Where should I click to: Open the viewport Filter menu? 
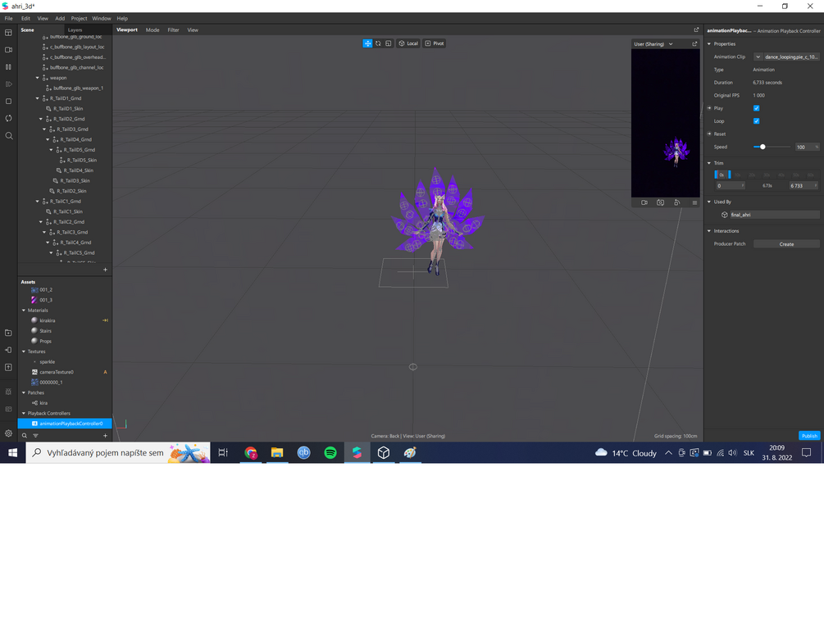174,30
